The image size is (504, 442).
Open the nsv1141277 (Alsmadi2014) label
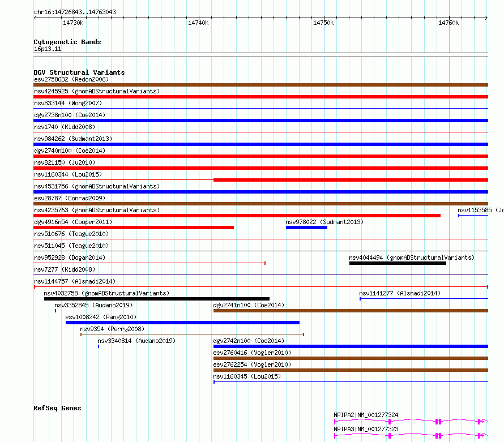click(x=400, y=293)
